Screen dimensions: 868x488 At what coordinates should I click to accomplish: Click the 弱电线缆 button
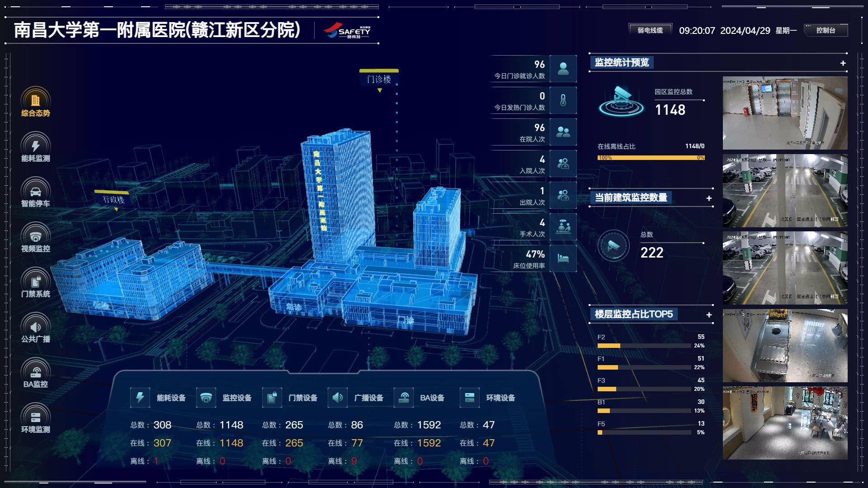650,30
